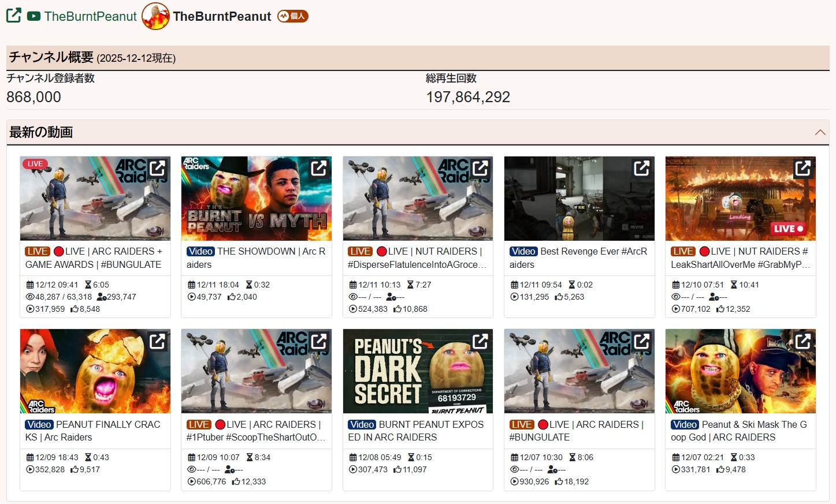836x504 pixels.
Task: Click the thumbs-up icon next to 18,192
Action: click(x=559, y=481)
